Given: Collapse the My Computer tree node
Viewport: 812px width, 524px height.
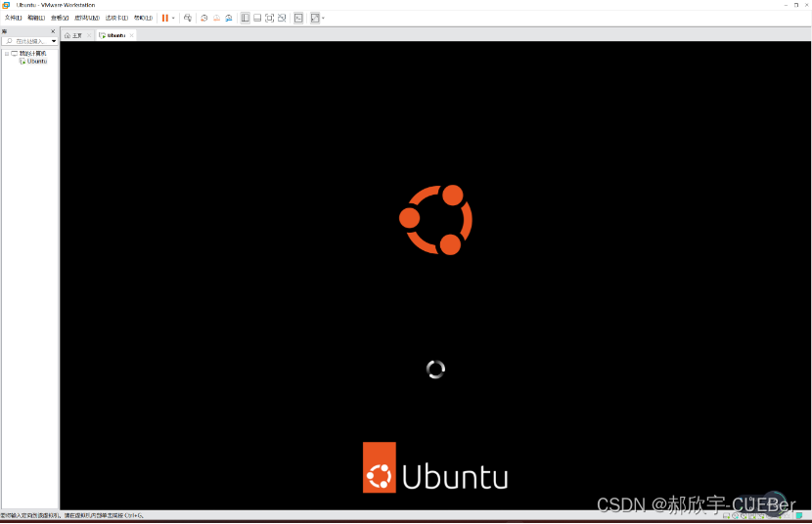Looking at the screenshot, I should click(x=7, y=53).
